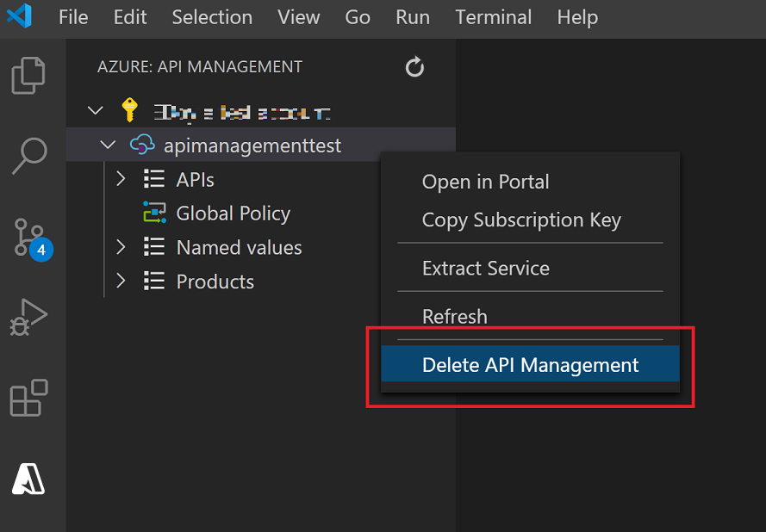The image size is (766, 532).
Task: Open the Extensions view icon
Action: tap(28, 398)
